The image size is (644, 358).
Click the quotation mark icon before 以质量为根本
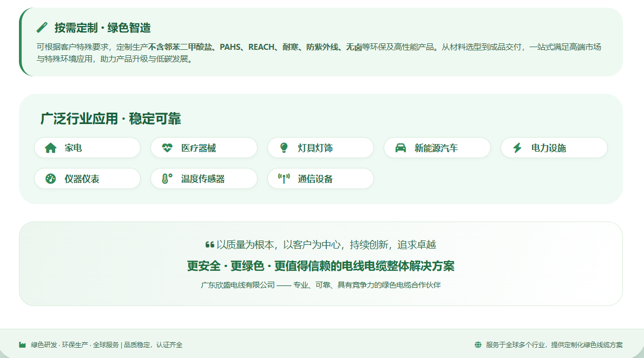coord(210,245)
